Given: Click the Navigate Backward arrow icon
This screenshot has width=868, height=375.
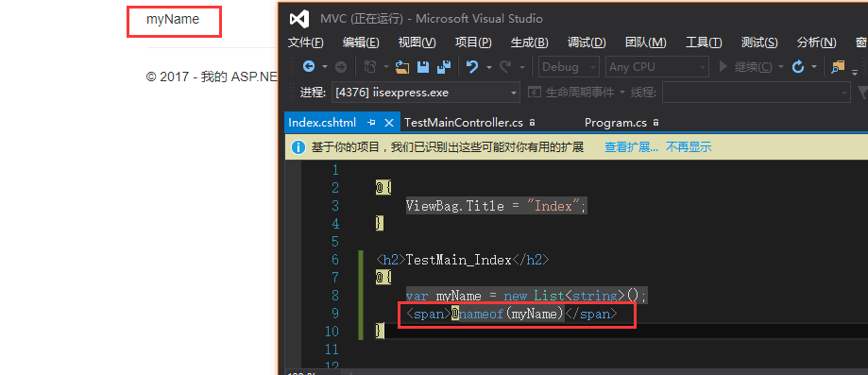Looking at the screenshot, I should coord(309,66).
